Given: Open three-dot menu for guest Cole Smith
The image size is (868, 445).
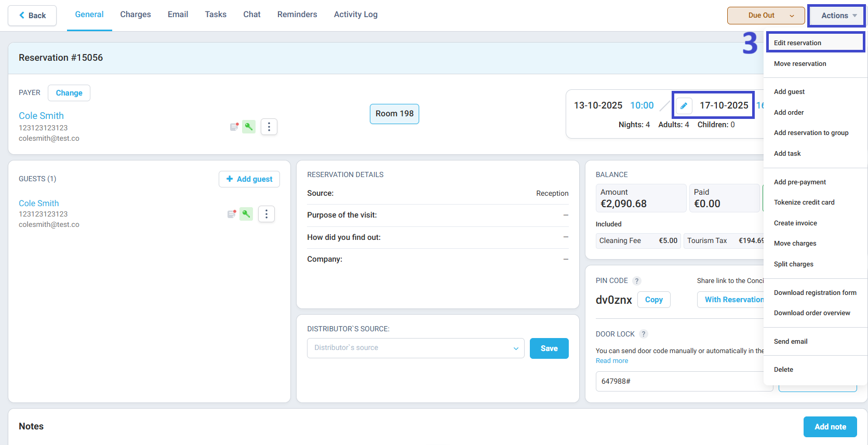Looking at the screenshot, I should [x=266, y=214].
